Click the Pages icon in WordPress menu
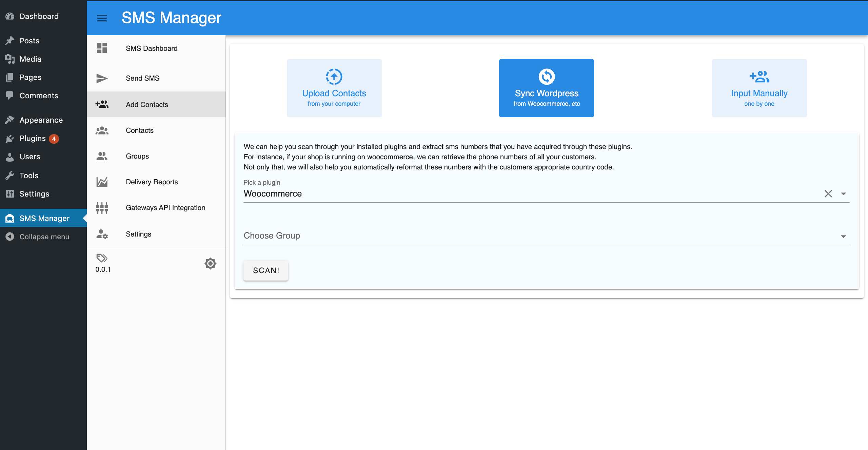 [x=10, y=77]
